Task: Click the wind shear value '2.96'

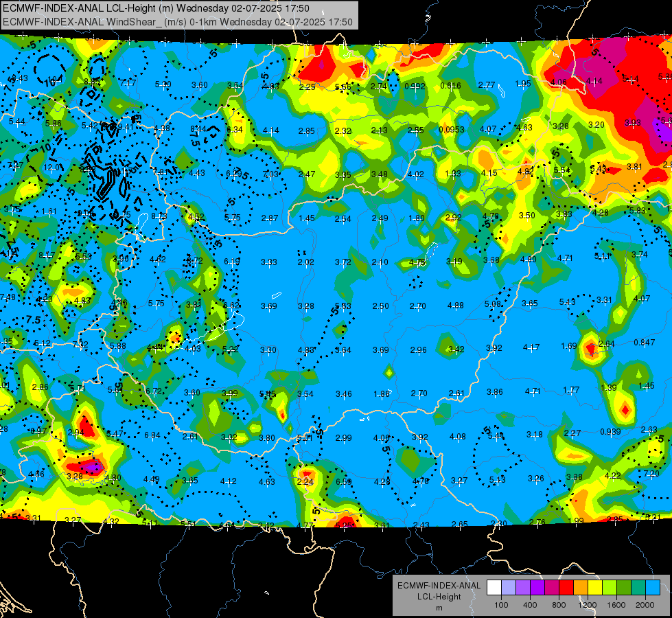Action: pyautogui.click(x=418, y=350)
